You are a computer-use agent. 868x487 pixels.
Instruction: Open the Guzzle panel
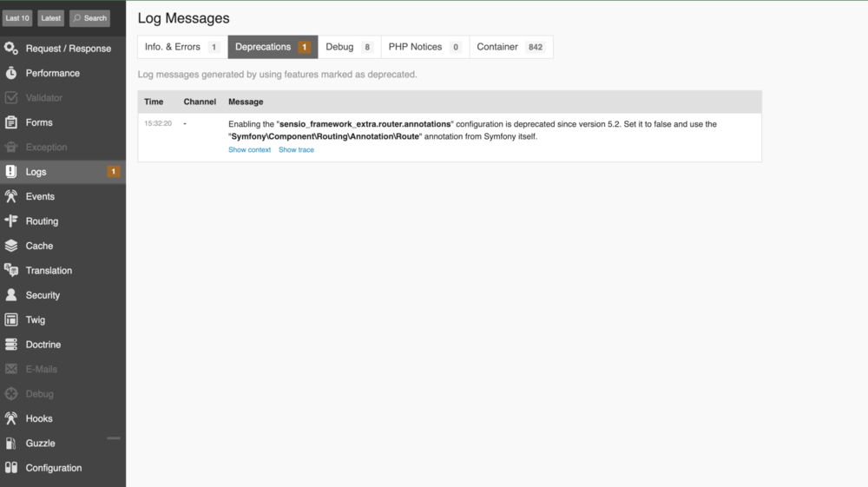62,444
